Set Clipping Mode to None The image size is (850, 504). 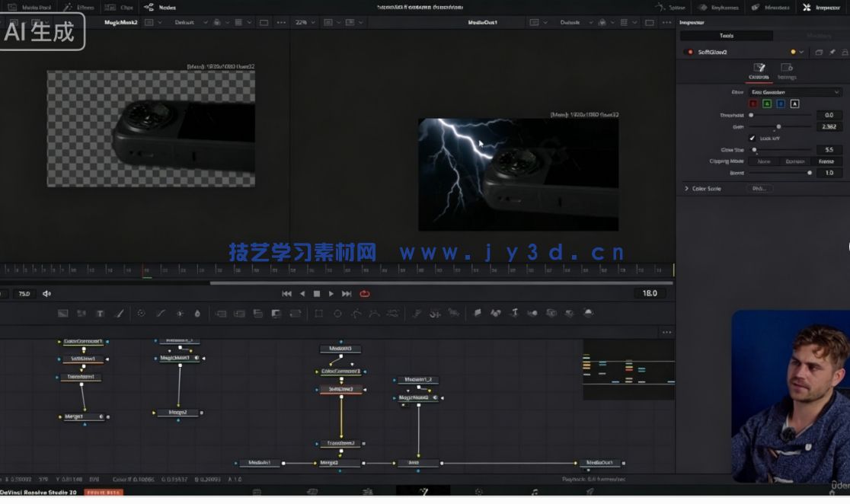click(765, 161)
